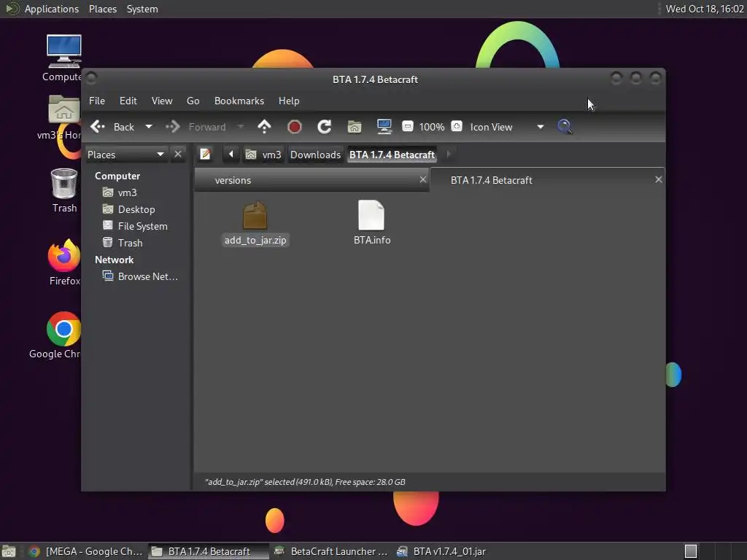Image resolution: width=747 pixels, height=560 pixels.
Task: Reload the current folder
Action: (325, 127)
